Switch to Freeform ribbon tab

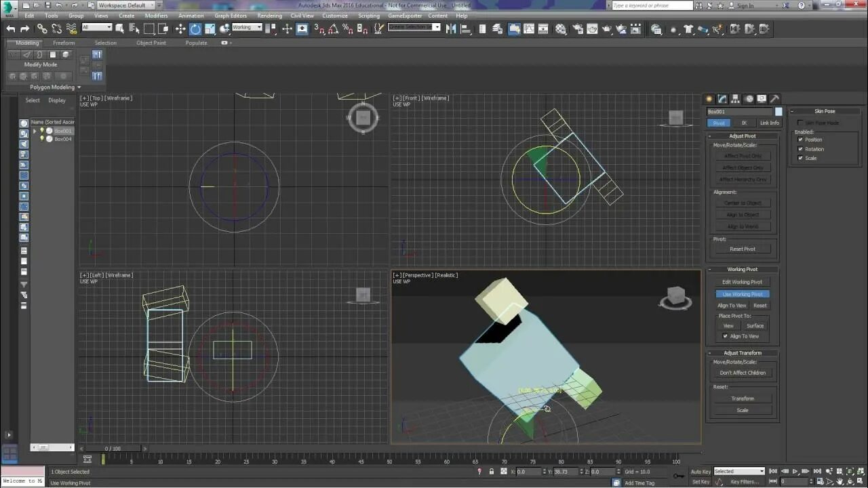pos(64,43)
